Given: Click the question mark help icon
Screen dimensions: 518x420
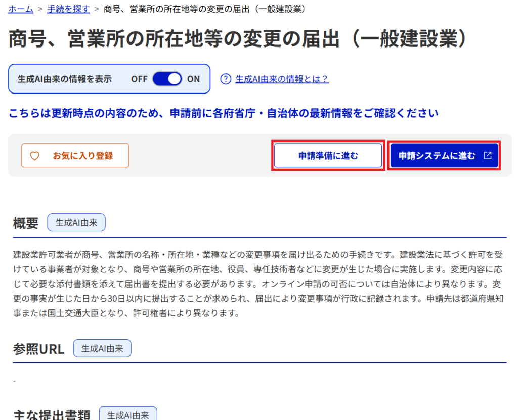Looking at the screenshot, I should pos(226,79).
